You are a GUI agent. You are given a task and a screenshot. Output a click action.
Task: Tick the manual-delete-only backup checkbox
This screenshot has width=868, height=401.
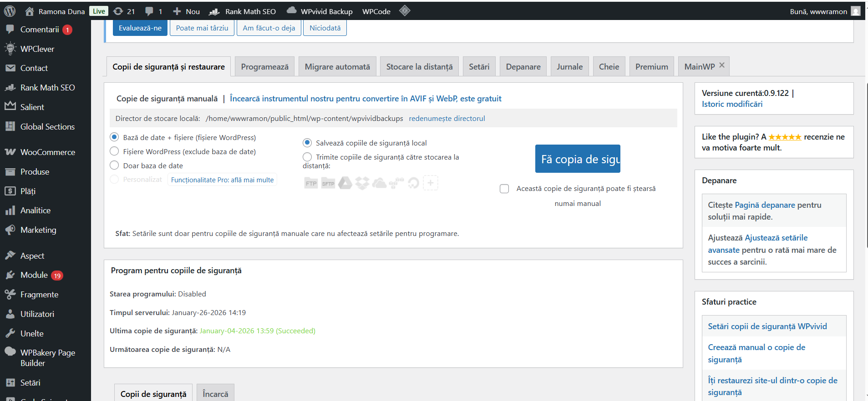click(504, 189)
